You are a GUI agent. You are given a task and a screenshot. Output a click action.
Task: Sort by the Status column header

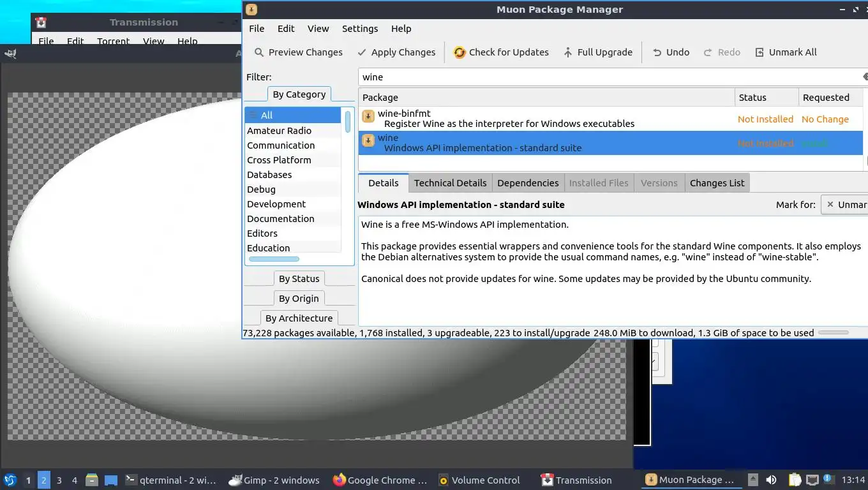pyautogui.click(x=767, y=98)
